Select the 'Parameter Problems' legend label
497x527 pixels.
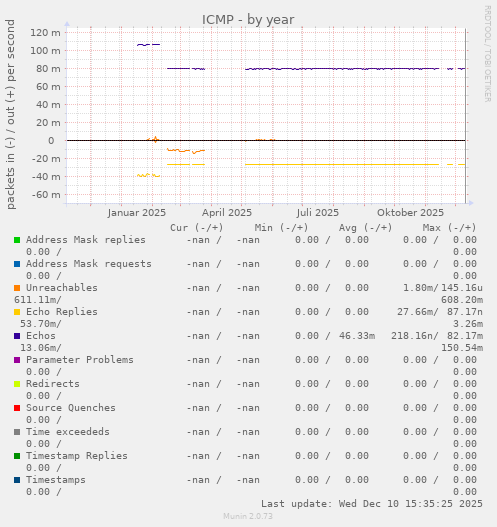80,360
